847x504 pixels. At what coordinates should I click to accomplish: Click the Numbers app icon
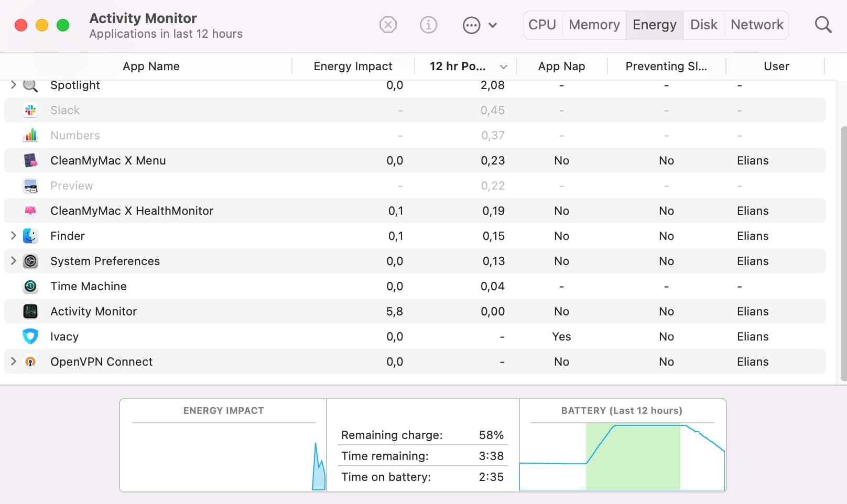click(x=30, y=135)
